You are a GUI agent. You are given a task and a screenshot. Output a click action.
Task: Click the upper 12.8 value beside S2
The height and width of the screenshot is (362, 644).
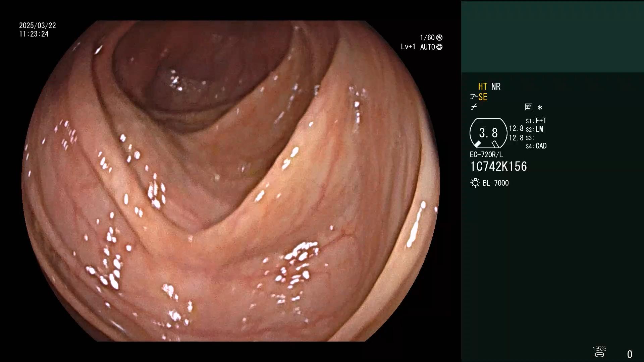[x=516, y=129]
